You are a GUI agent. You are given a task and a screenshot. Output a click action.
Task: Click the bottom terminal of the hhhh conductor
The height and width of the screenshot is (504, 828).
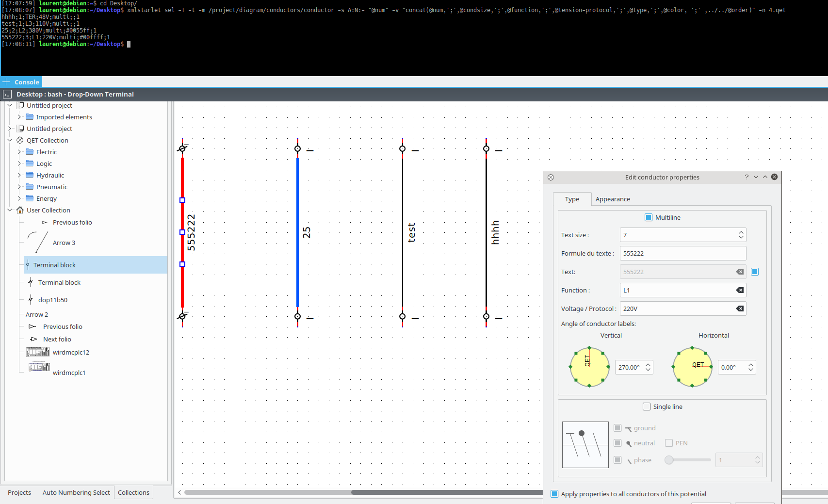click(487, 316)
